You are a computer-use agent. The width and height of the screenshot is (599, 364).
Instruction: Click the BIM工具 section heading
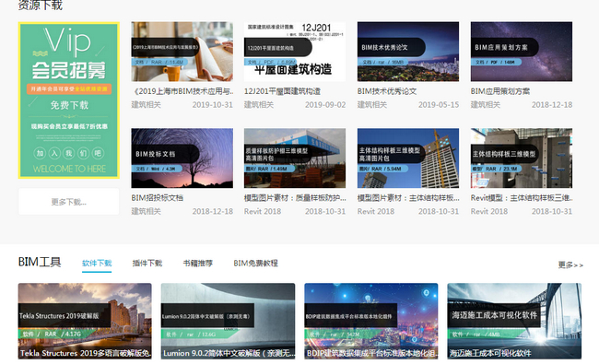coord(40,263)
